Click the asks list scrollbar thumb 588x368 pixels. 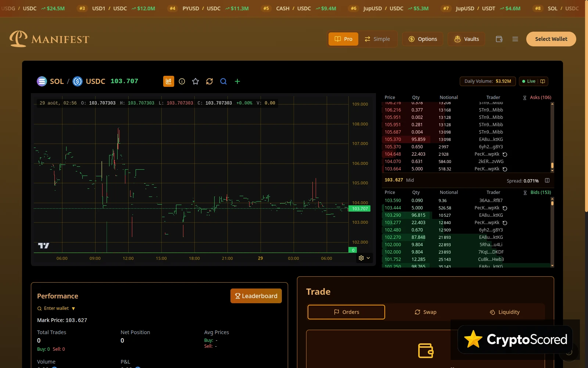click(552, 166)
